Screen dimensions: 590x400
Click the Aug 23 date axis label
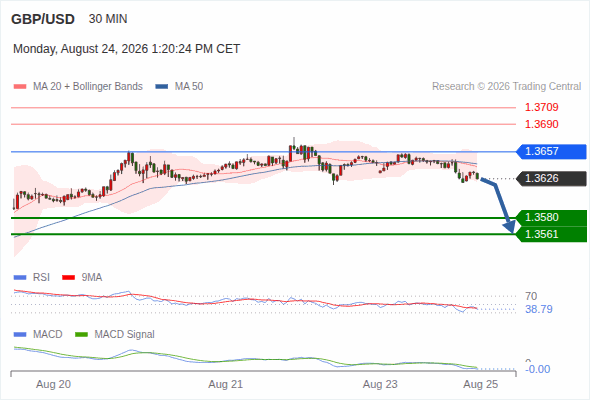coord(380,384)
